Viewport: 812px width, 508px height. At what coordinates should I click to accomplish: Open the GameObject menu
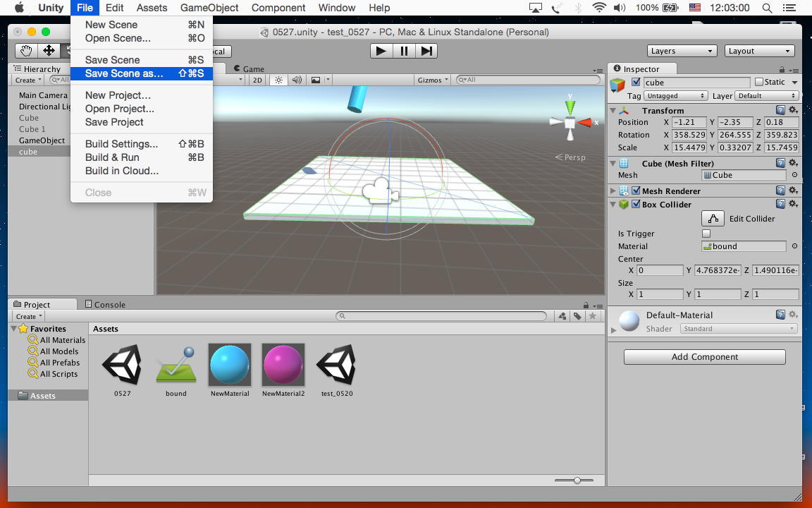click(x=209, y=8)
